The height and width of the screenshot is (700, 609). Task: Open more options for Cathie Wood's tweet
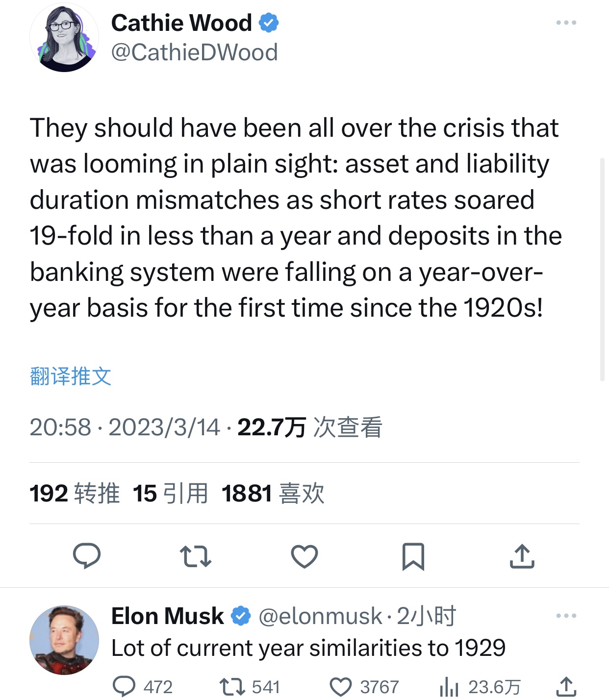click(566, 23)
